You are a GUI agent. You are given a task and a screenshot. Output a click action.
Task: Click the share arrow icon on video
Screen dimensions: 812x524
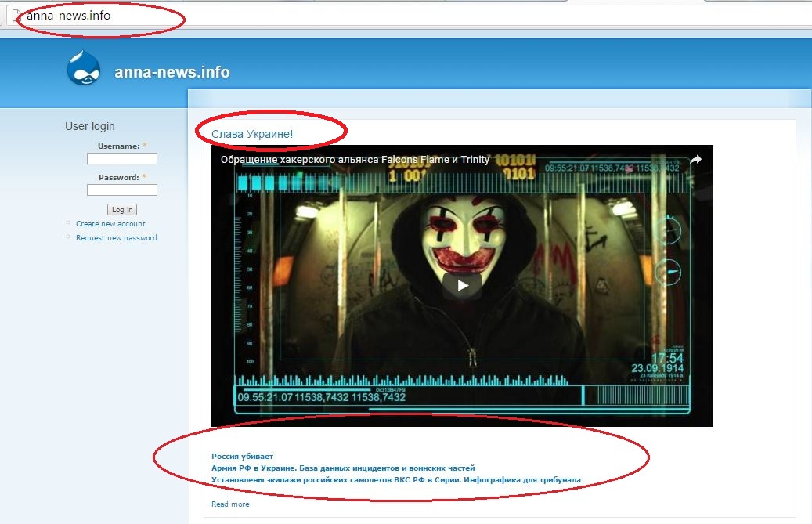tap(695, 160)
